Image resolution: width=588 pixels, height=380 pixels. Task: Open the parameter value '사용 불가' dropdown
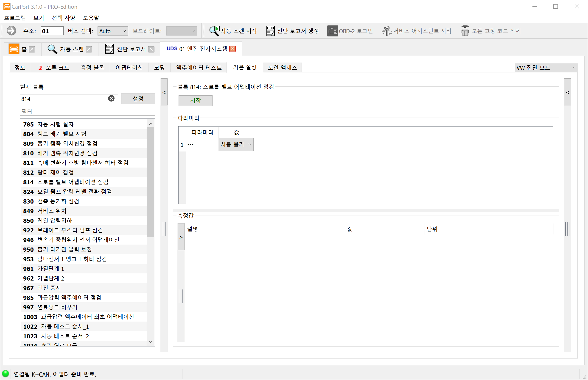coord(236,144)
